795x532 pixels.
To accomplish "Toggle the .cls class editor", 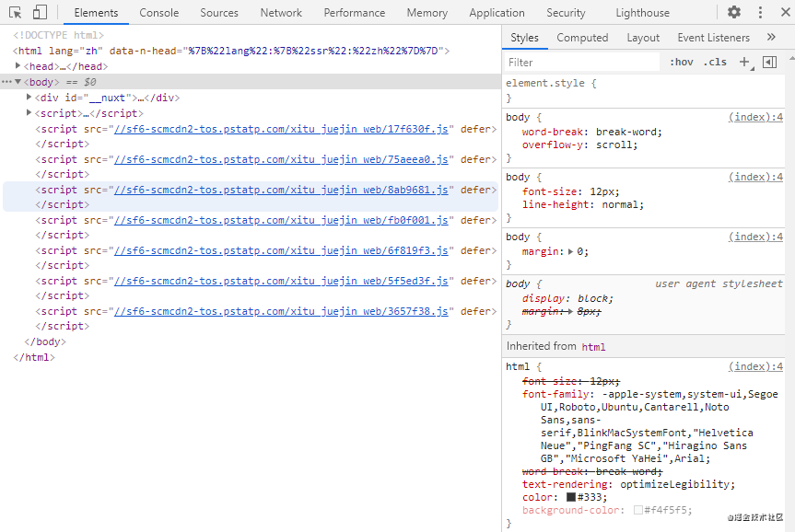I will 715,62.
